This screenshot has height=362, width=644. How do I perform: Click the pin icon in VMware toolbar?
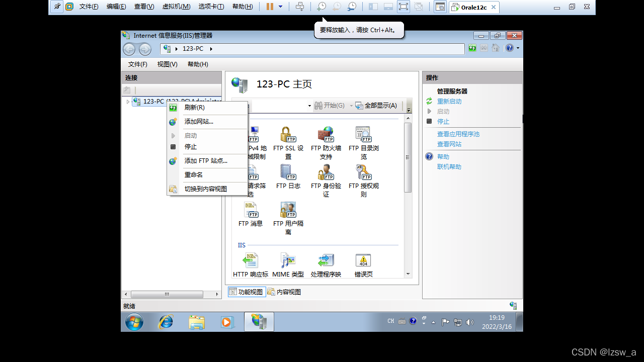(57, 7)
